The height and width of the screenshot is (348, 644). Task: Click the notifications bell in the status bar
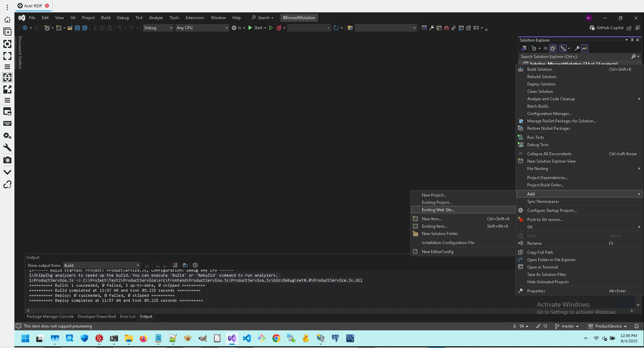[x=637, y=326]
